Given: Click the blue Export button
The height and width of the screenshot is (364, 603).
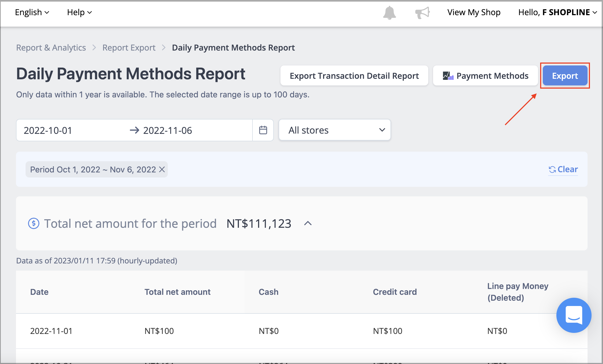Looking at the screenshot, I should 565,76.
